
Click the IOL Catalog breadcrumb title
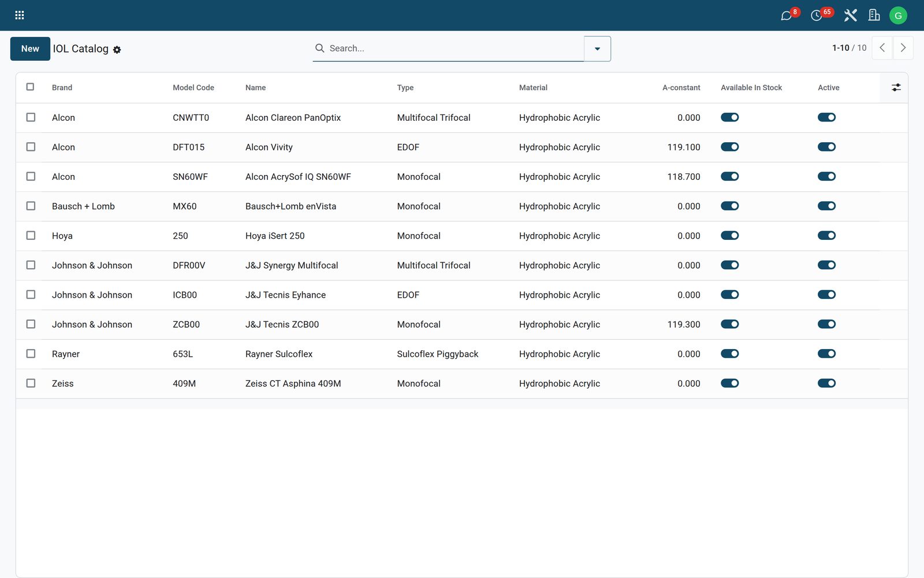(x=81, y=49)
